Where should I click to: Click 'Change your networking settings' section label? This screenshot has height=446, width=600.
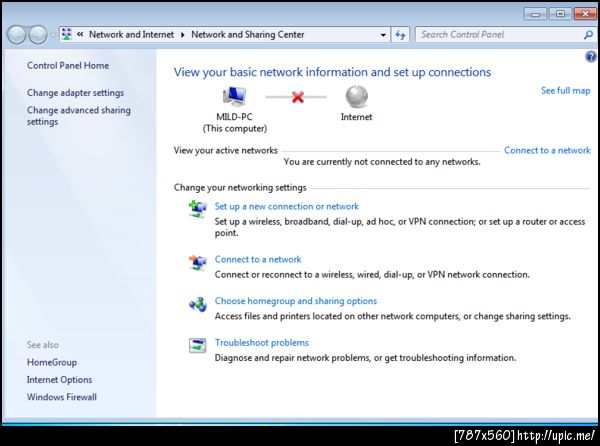pyautogui.click(x=240, y=187)
